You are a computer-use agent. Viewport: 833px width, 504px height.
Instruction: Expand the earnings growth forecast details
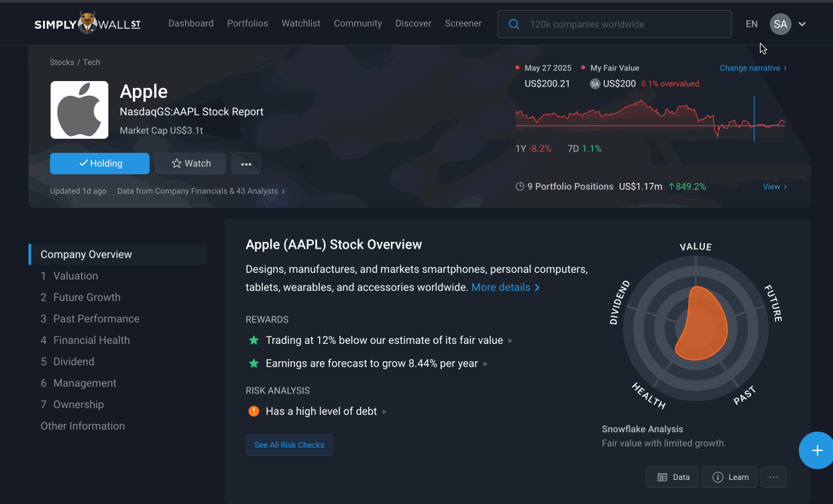tap(486, 364)
